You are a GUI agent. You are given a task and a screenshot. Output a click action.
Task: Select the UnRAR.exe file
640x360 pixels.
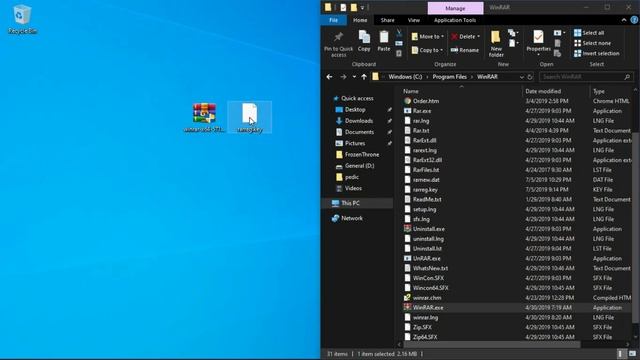(427, 258)
